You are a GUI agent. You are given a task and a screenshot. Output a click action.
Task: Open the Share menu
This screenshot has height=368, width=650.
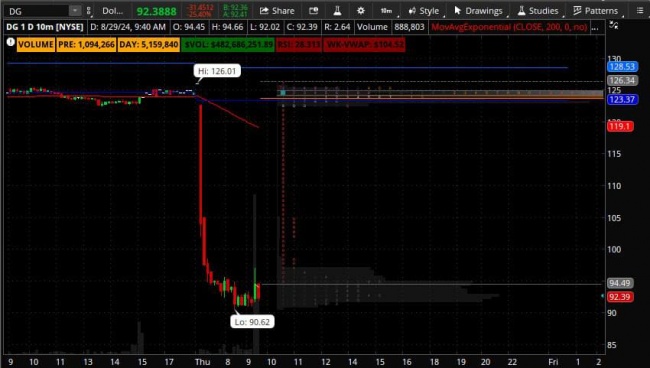point(277,11)
